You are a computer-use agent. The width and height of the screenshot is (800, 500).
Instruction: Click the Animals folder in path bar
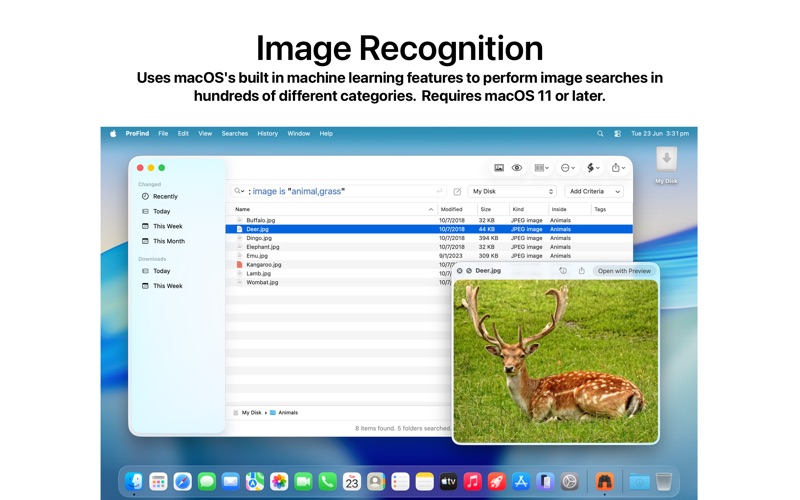[284, 412]
